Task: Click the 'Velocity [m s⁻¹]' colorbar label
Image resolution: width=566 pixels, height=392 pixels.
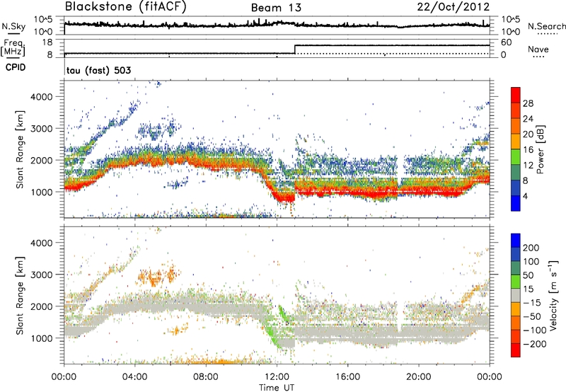Action: coord(553,295)
